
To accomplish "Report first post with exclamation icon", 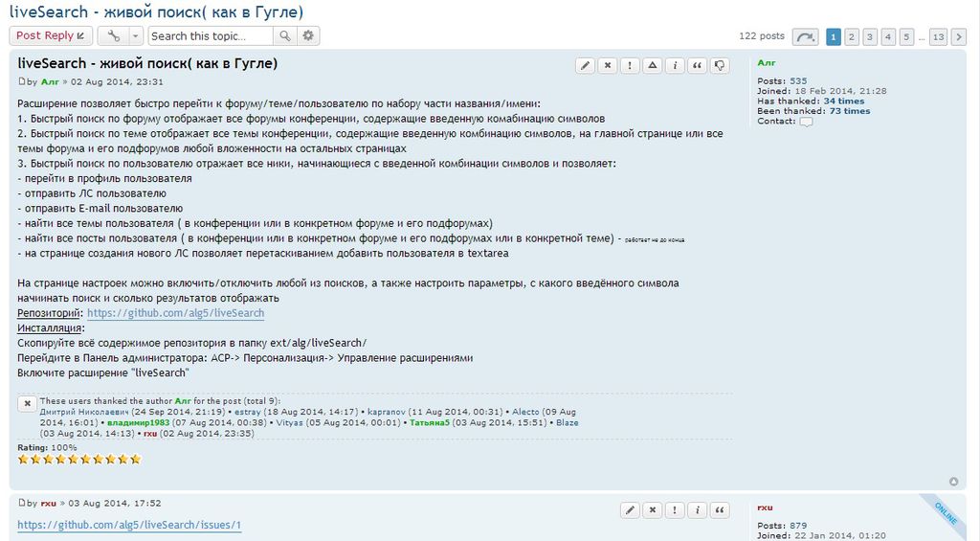I will [630, 65].
